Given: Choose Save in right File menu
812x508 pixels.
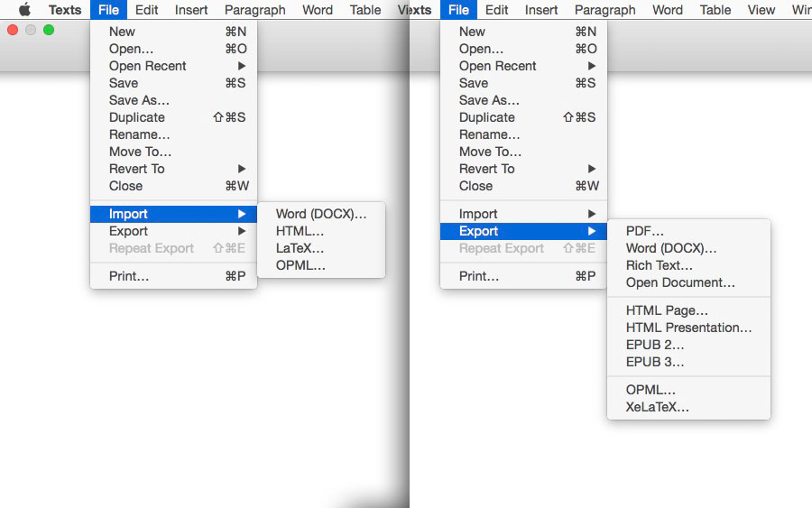Looking at the screenshot, I should (x=523, y=83).
